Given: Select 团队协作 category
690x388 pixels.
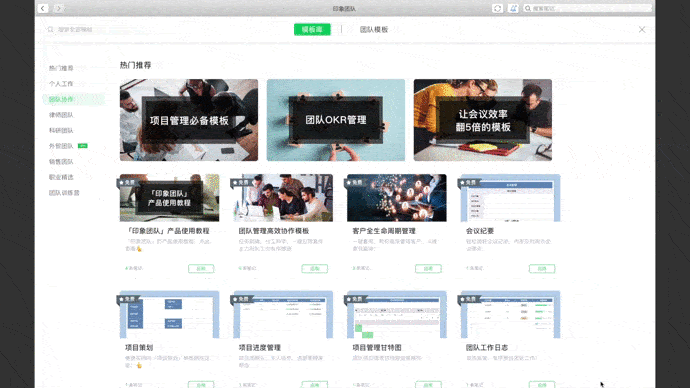Looking at the screenshot, I should tap(61, 99).
